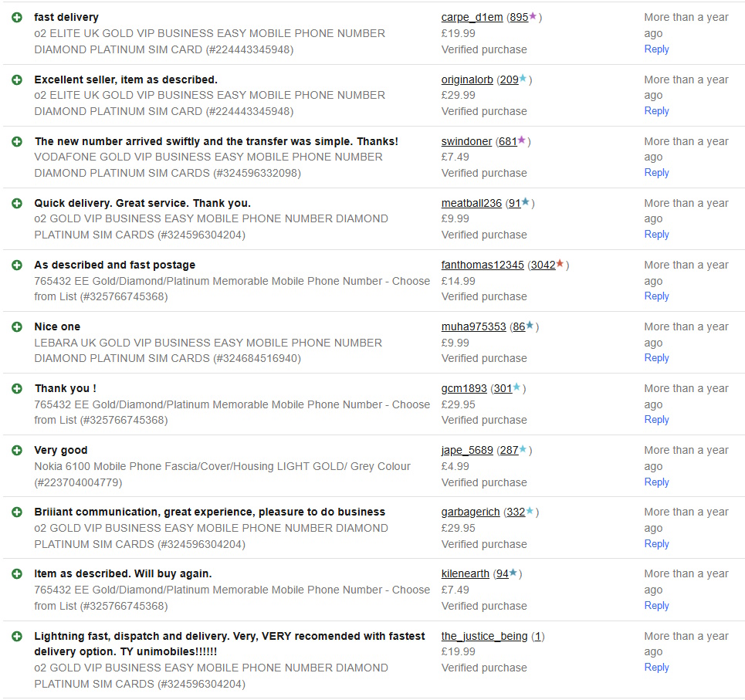
Task: Open garbagerich's user profile
Action: [470, 512]
